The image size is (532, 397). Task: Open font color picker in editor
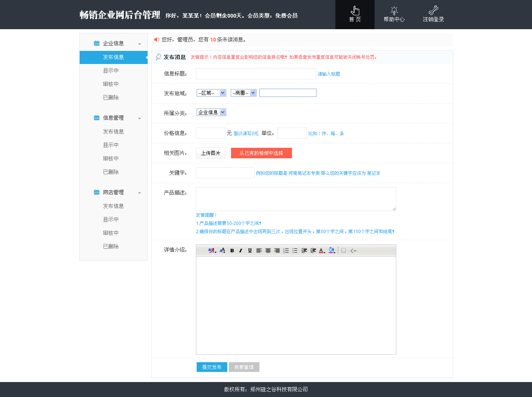(x=322, y=251)
